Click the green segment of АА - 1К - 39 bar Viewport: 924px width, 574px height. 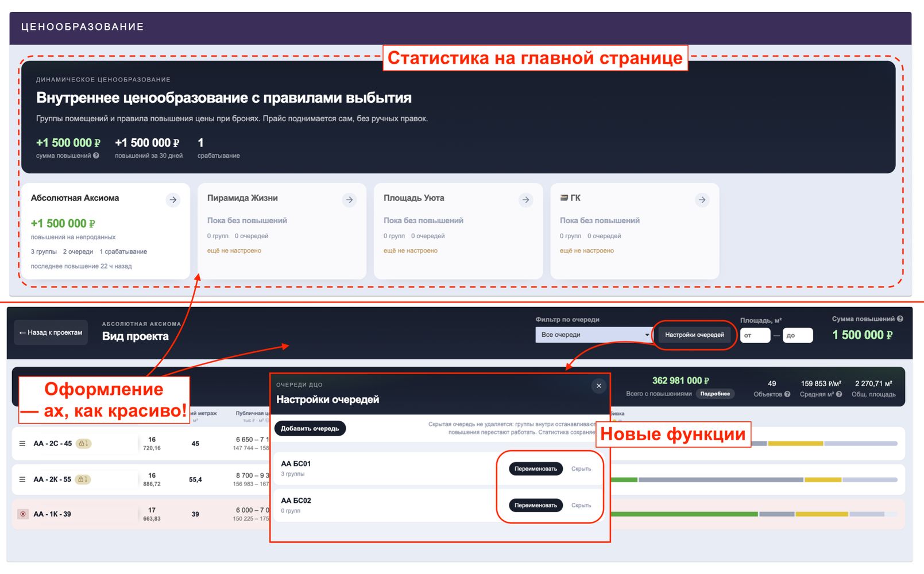pyautogui.click(x=684, y=514)
